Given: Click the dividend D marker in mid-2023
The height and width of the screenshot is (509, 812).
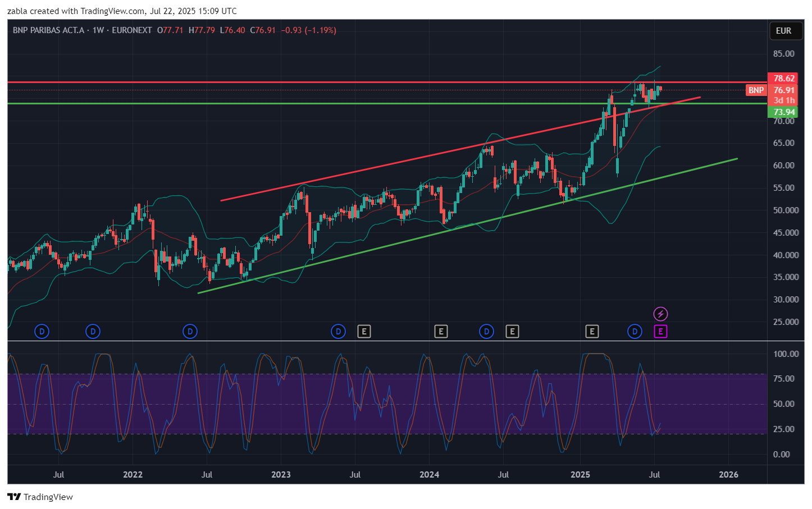Looking at the screenshot, I should tap(338, 332).
